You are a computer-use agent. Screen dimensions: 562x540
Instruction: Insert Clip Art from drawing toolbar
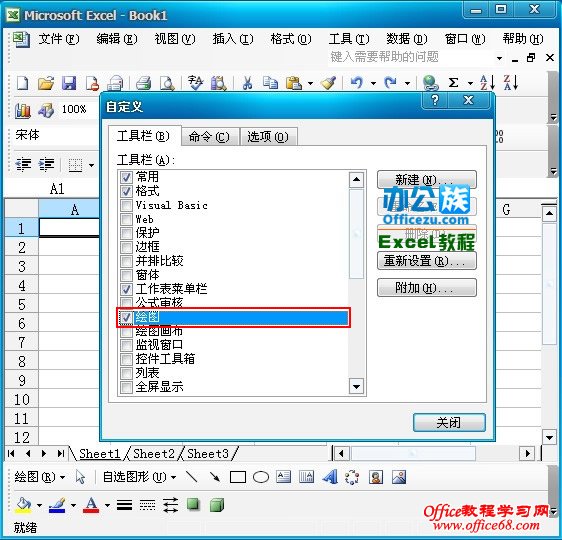376,477
